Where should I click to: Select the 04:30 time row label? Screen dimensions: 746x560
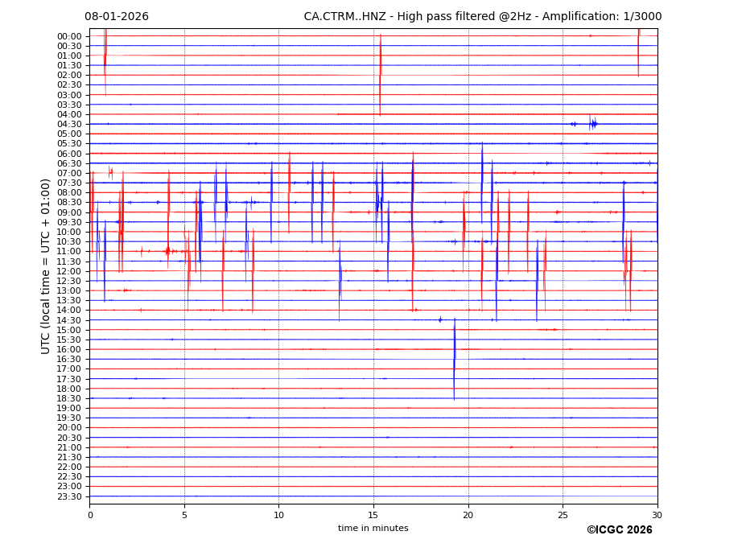pos(68,124)
